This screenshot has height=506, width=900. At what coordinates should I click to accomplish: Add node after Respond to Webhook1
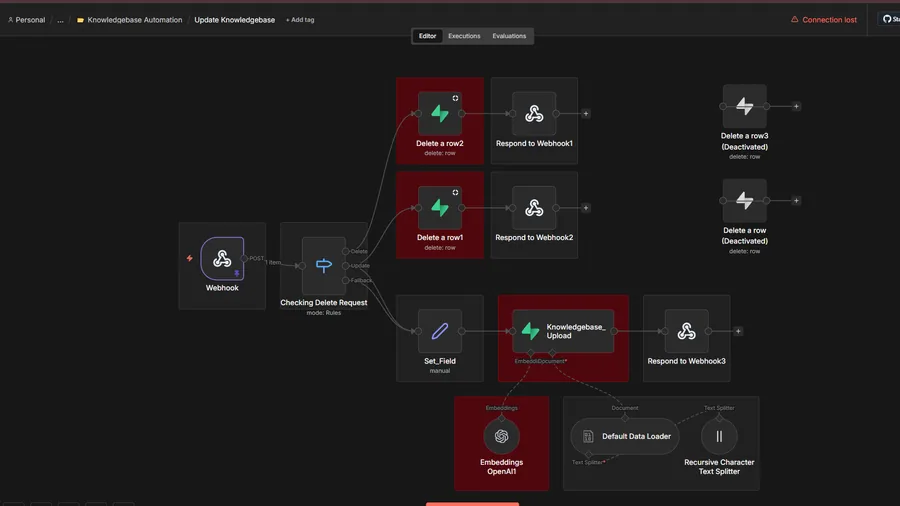click(x=585, y=114)
